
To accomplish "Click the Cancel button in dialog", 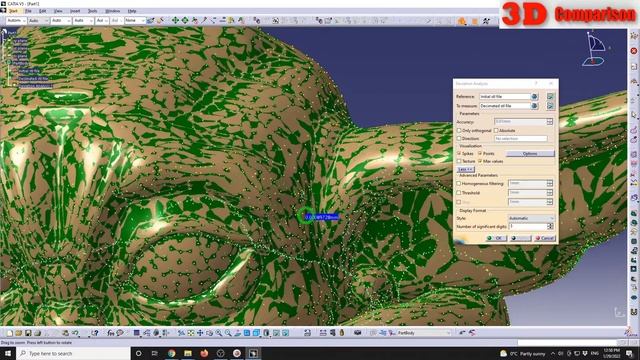I will click(x=544, y=238).
